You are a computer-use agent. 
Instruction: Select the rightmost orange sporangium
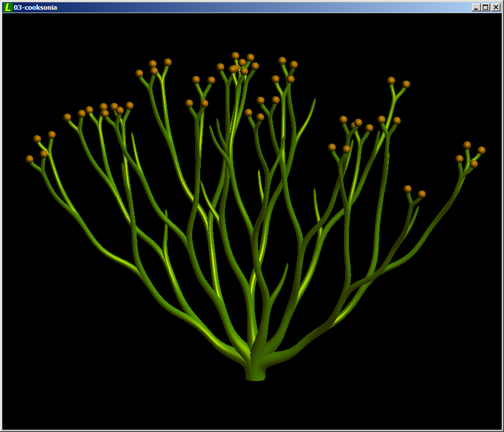[482, 150]
